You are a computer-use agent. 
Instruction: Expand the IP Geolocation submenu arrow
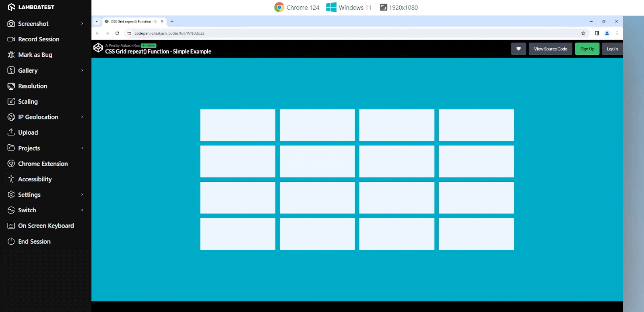82,117
